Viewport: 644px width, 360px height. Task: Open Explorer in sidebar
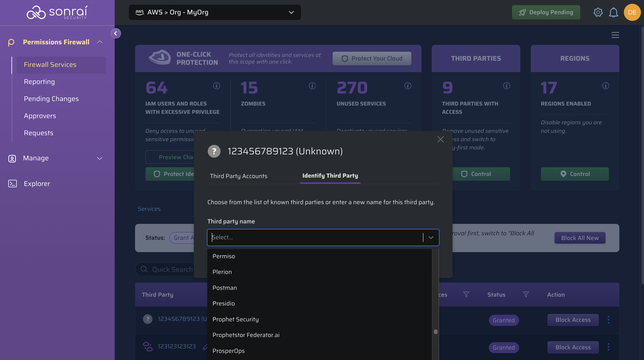tap(37, 184)
